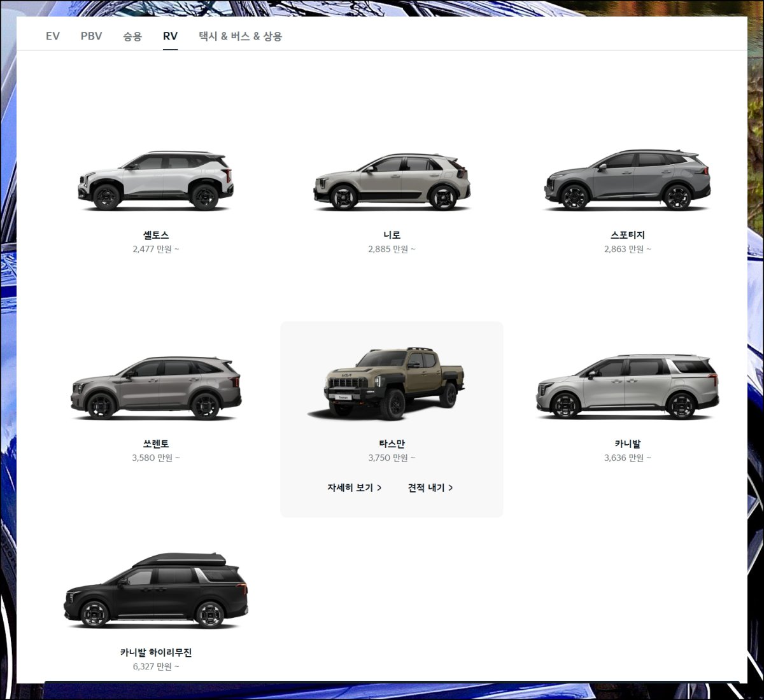Click the 2,885 만원 price
This screenshot has width=764, height=700.
392,249
